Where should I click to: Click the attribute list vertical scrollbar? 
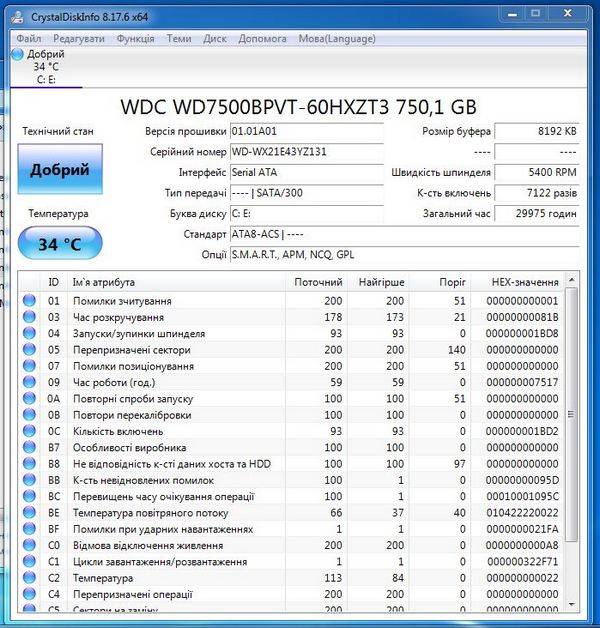click(572, 420)
